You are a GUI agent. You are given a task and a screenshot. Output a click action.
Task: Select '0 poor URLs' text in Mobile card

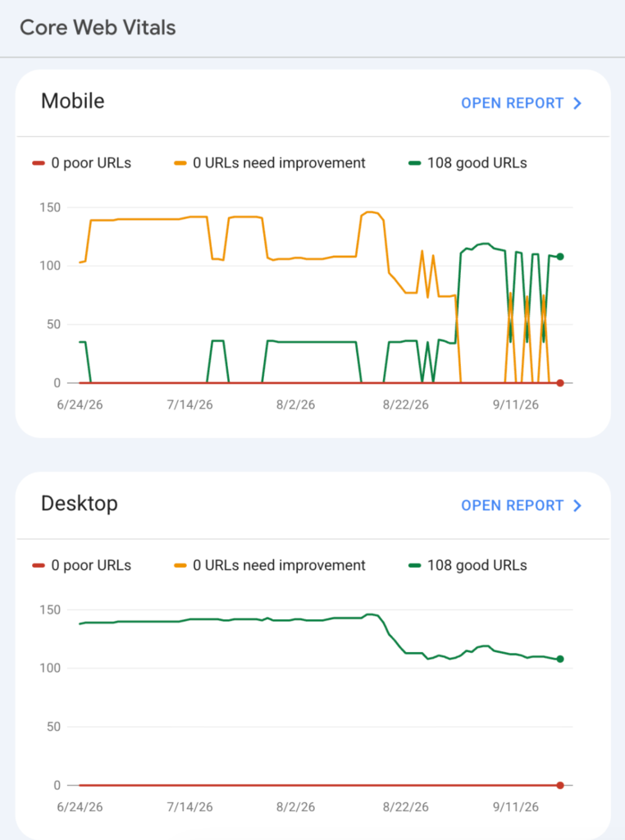(91, 163)
